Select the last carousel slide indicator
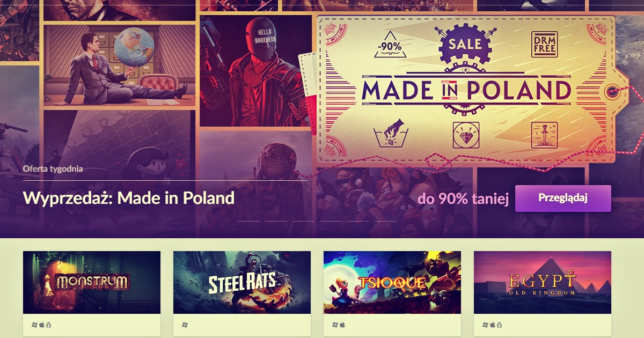 (x=385, y=221)
